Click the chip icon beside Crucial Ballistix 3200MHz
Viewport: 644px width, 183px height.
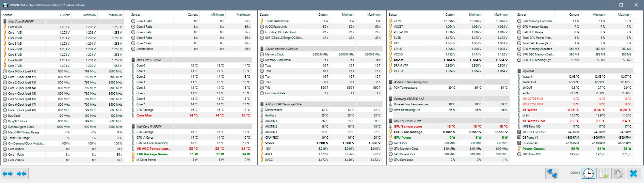(x=262, y=49)
